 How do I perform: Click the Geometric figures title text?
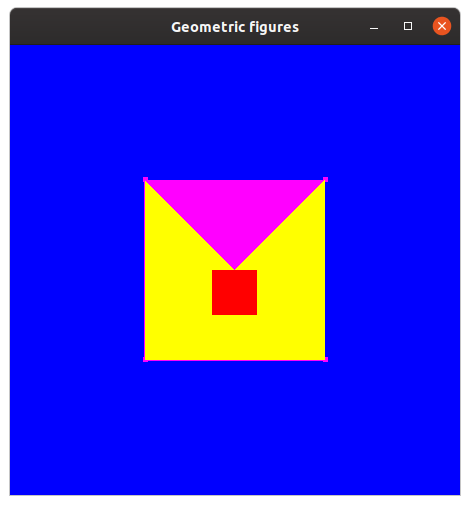pos(235,27)
